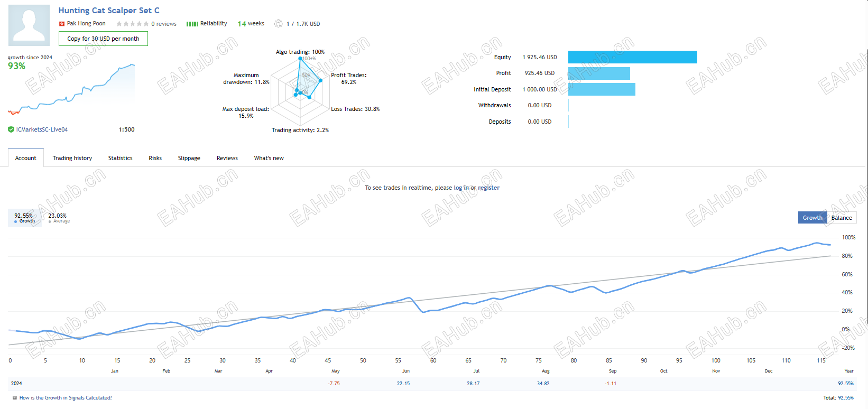Toggle the 92.55% Growth series

(x=24, y=218)
